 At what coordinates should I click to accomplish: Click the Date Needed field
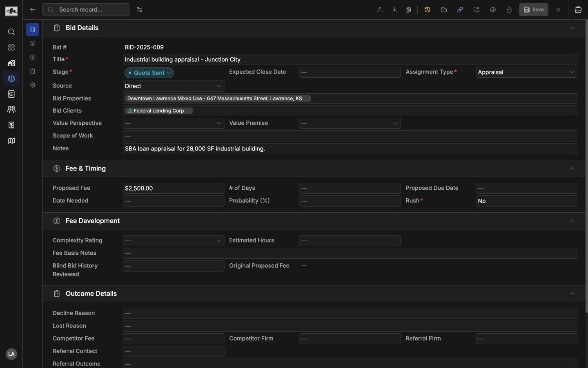pos(174,201)
